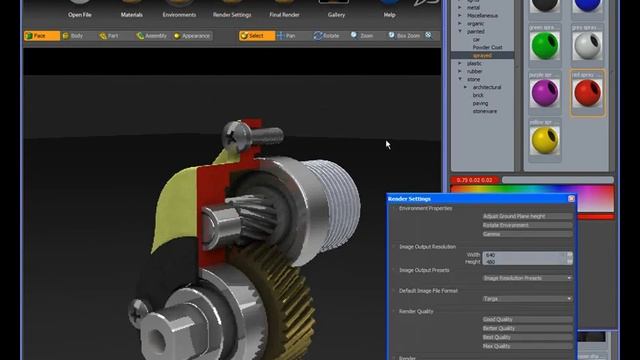Close the Render Settings dialog
Viewport: 640px width, 360px height.
[571, 199]
